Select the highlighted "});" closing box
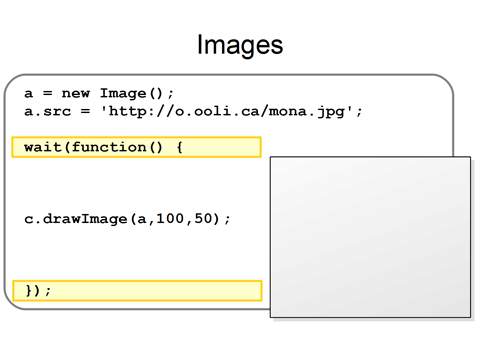The height and width of the screenshot is (360, 480). (137, 291)
